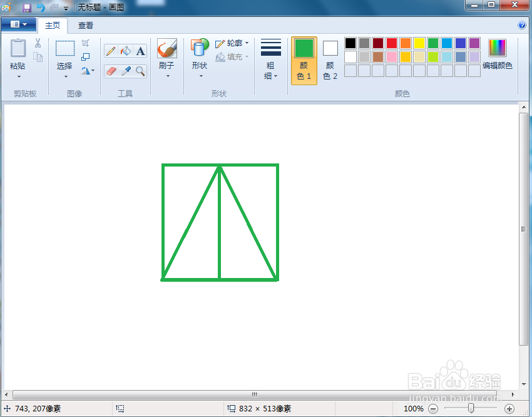The height and width of the screenshot is (417, 532).
Task: Click the horizontal scrollbar thumb
Action: (255, 394)
